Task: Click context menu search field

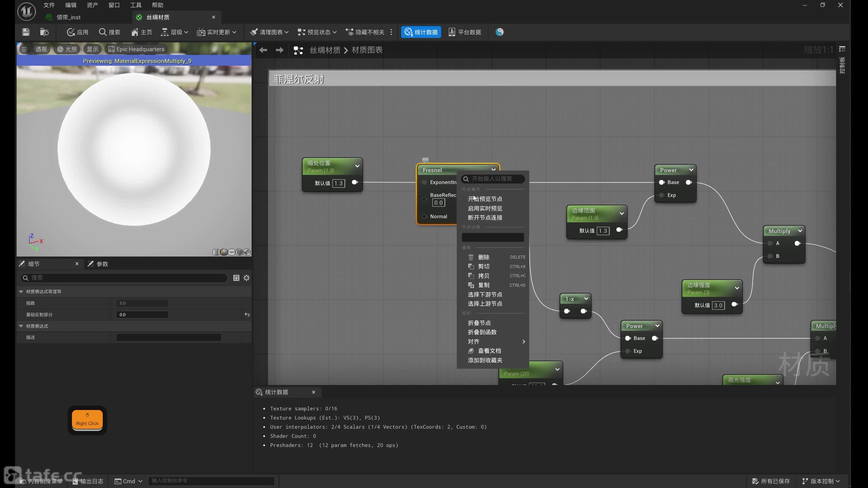Action: tap(493, 179)
